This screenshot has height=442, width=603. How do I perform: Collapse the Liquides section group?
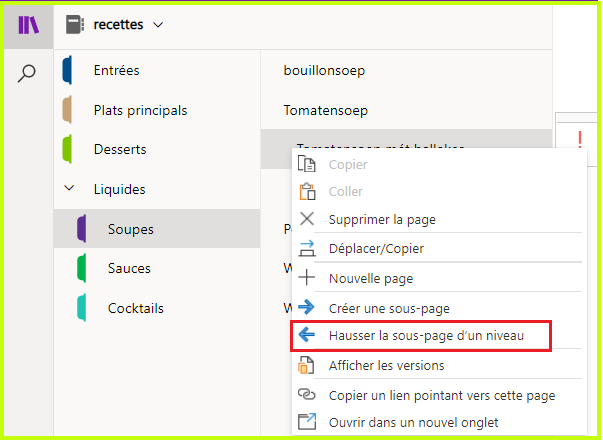69,188
